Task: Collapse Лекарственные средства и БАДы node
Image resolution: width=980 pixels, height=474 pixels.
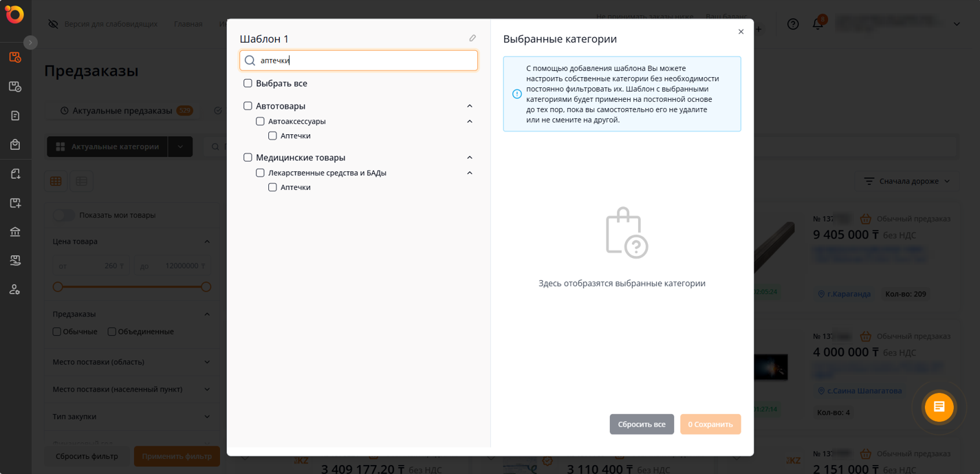Action: 470,173
